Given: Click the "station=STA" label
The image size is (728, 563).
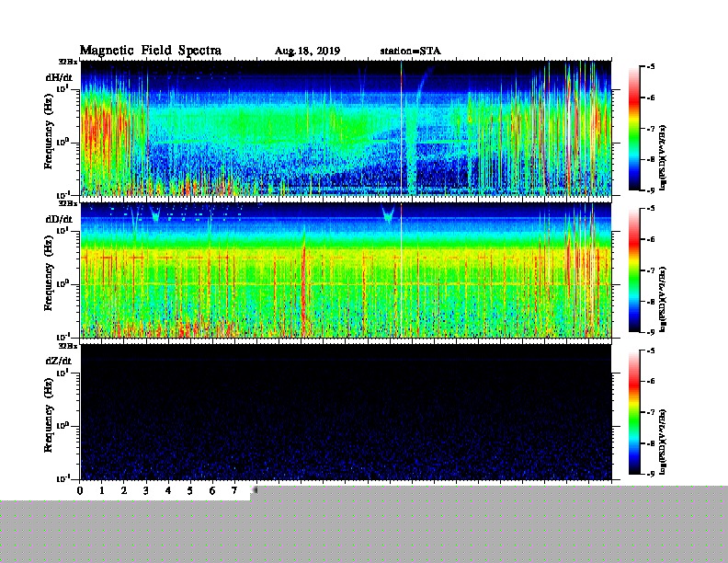Looking at the screenshot, I should [411, 52].
